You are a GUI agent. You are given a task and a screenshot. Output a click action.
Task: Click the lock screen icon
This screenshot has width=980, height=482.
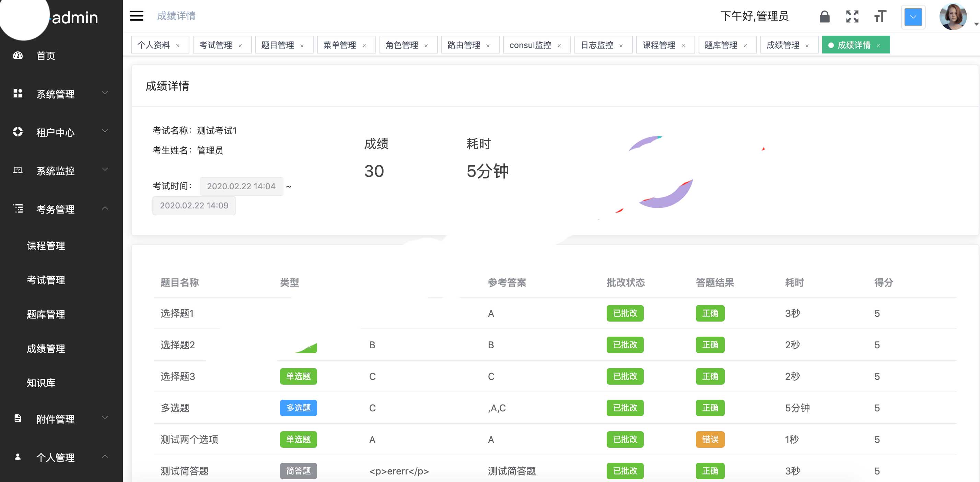tap(824, 17)
